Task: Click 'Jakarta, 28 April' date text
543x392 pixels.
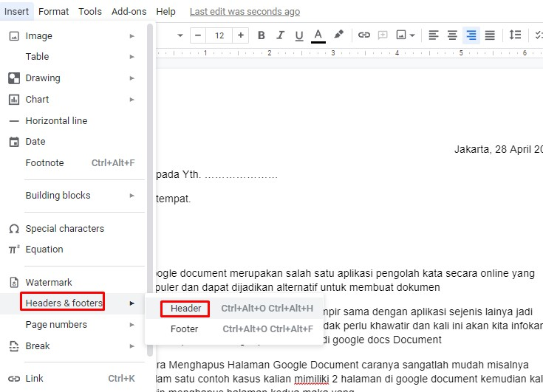Action: (x=499, y=149)
